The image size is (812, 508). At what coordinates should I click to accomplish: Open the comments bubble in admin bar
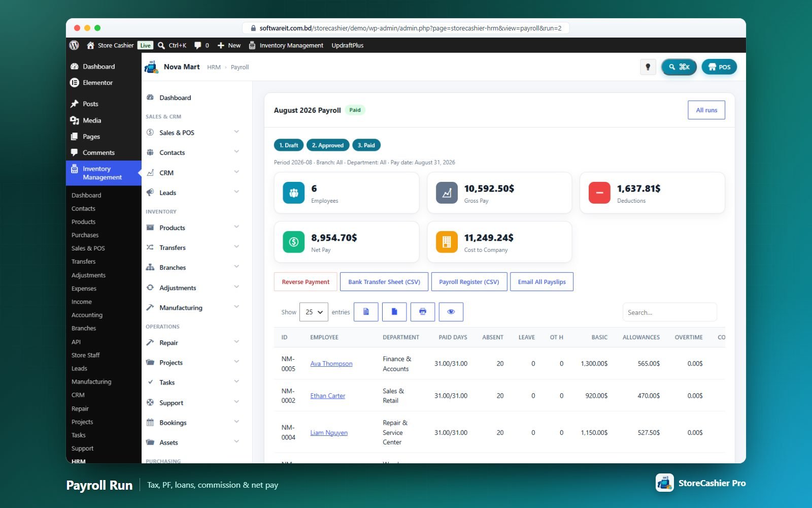pos(198,45)
